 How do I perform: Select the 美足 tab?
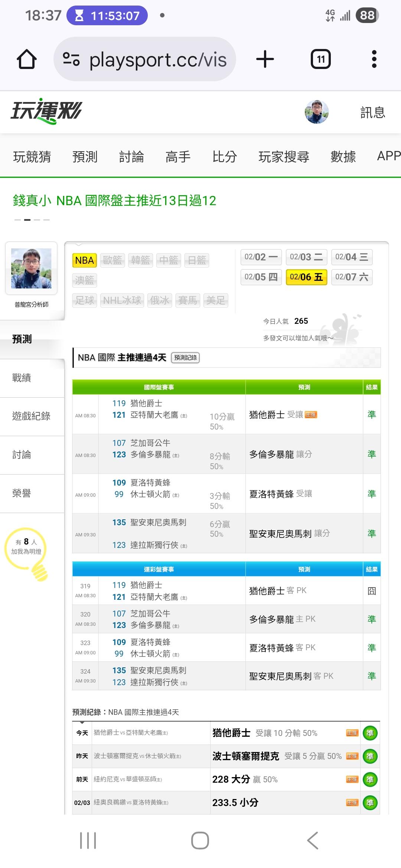[x=216, y=300]
